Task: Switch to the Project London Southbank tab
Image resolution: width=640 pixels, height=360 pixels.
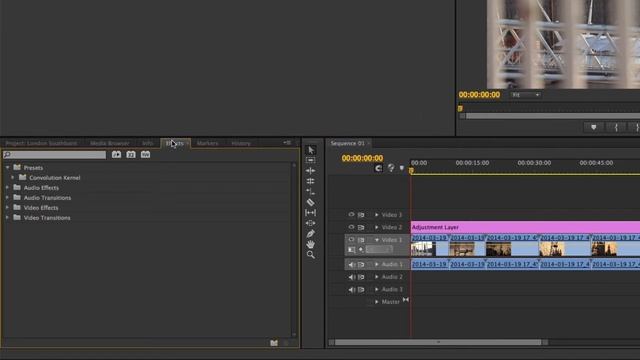Action: [x=41, y=143]
